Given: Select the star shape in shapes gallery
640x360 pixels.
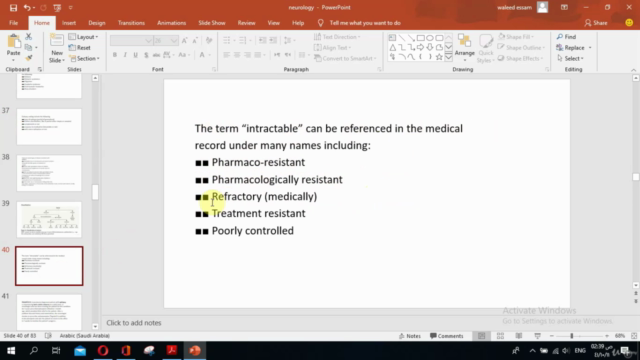Looking at the screenshot, I should tap(439, 57).
